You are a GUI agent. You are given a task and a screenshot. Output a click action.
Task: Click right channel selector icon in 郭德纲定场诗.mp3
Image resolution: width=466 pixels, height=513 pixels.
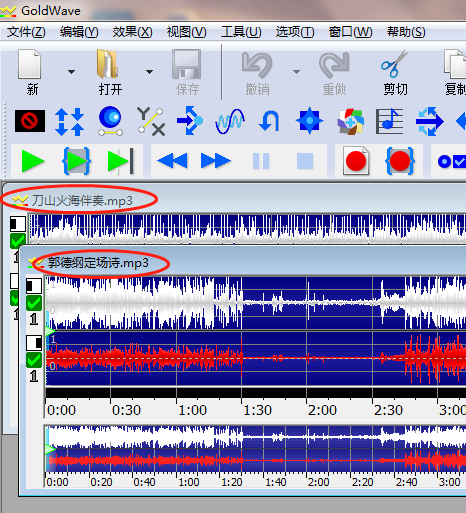click(x=34, y=343)
